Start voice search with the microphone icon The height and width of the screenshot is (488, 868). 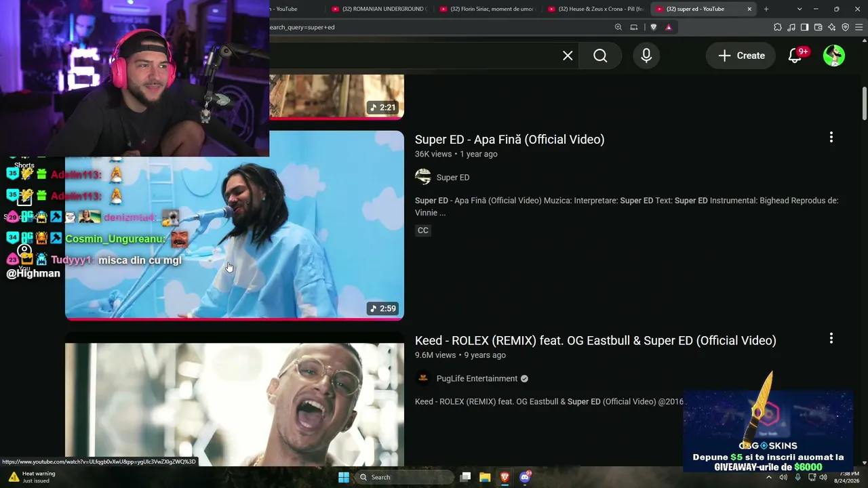tap(646, 56)
